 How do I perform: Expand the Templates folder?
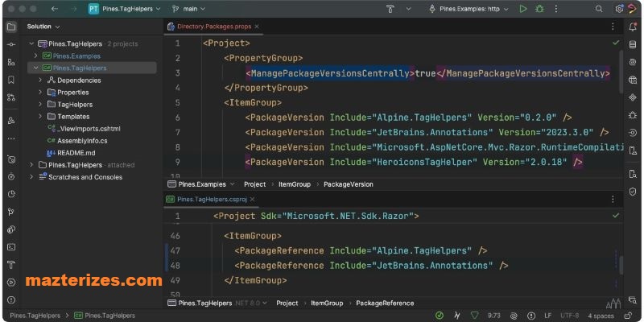[40, 116]
